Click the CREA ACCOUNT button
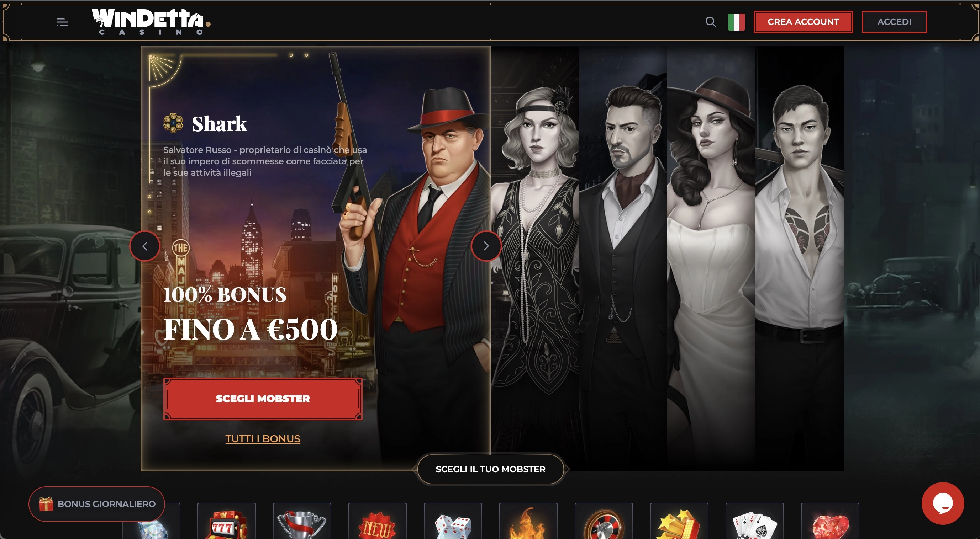 [803, 22]
